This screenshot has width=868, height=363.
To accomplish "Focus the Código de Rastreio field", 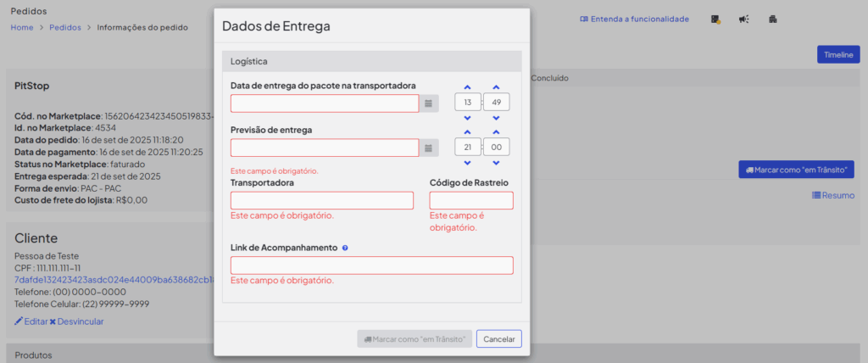I will pos(471,200).
